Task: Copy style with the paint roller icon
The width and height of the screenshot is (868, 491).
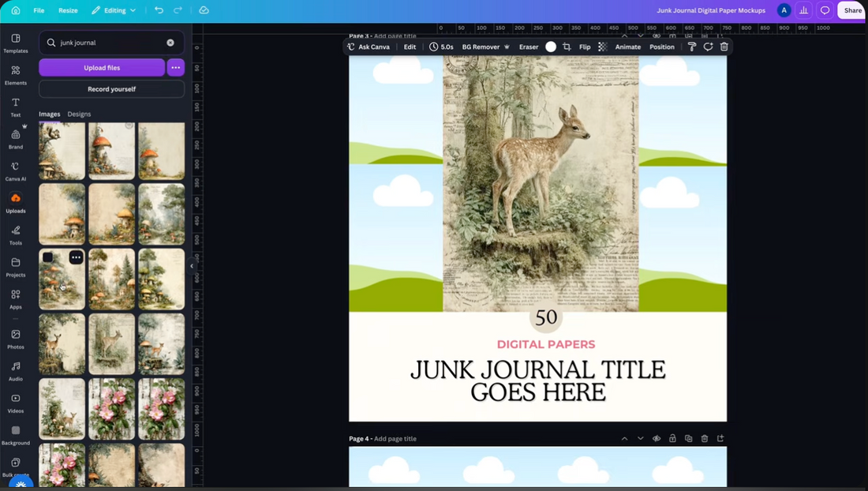Action: (x=692, y=47)
